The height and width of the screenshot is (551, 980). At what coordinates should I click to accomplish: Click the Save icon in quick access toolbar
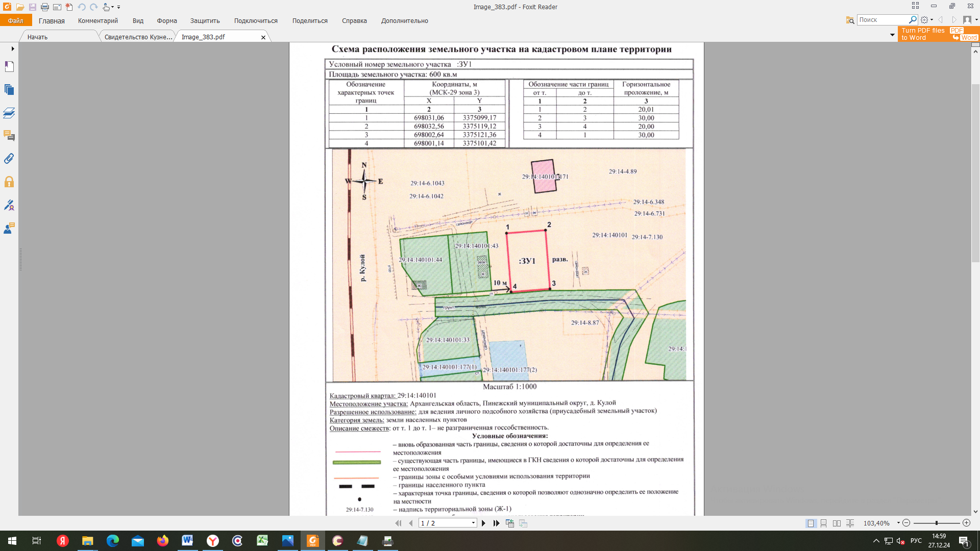(x=32, y=7)
